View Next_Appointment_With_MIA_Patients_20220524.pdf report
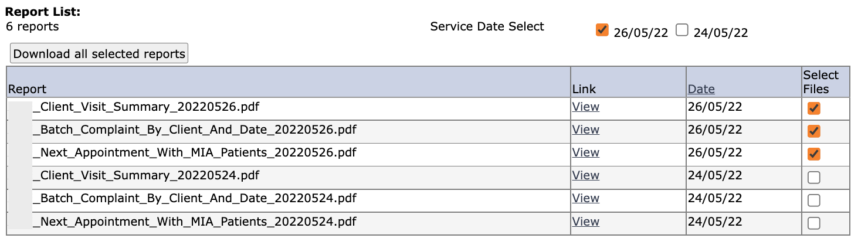 (586, 222)
